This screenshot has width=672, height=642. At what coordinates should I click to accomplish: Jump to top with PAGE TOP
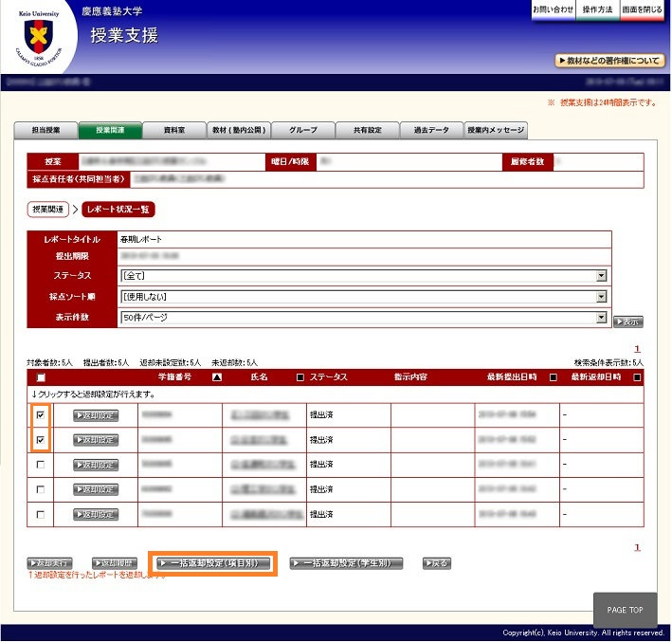pos(625,610)
